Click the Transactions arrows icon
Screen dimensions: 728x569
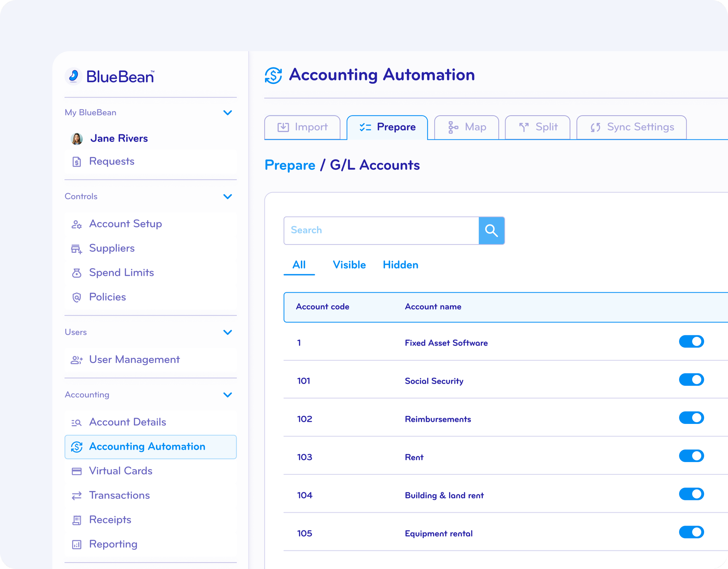(x=77, y=496)
